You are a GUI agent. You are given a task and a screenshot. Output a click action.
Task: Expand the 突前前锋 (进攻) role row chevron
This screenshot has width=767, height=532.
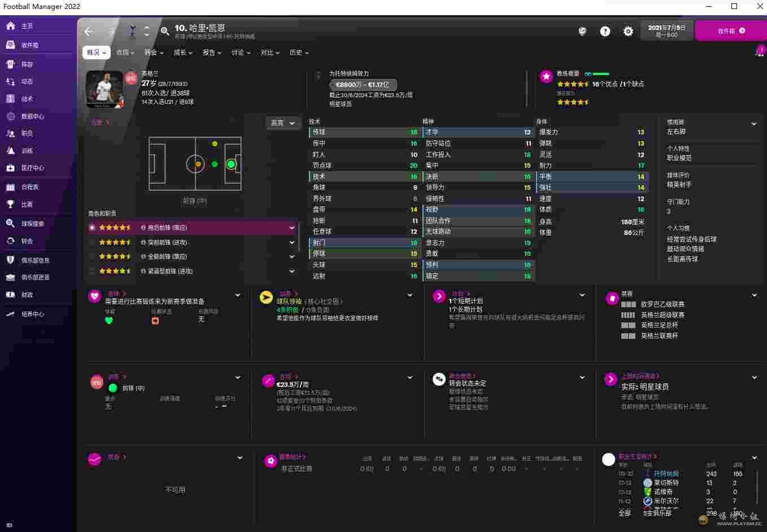292,242
